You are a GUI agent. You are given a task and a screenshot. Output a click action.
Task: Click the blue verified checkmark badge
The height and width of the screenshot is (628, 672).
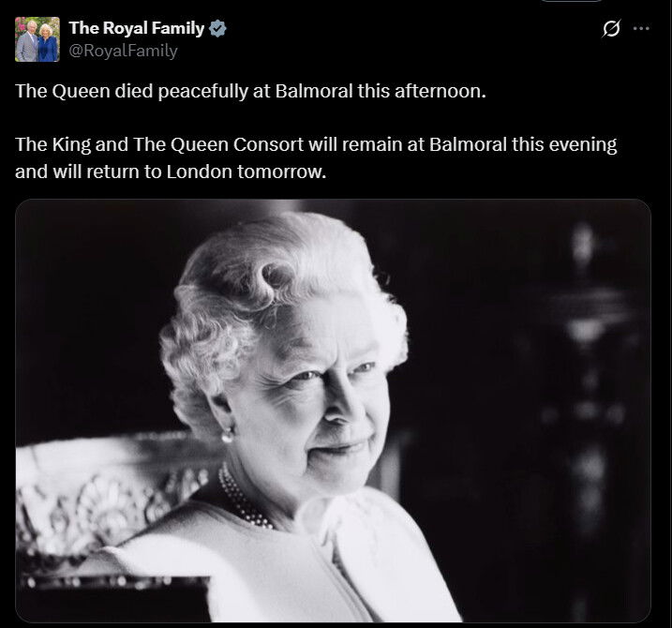coord(217,28)
